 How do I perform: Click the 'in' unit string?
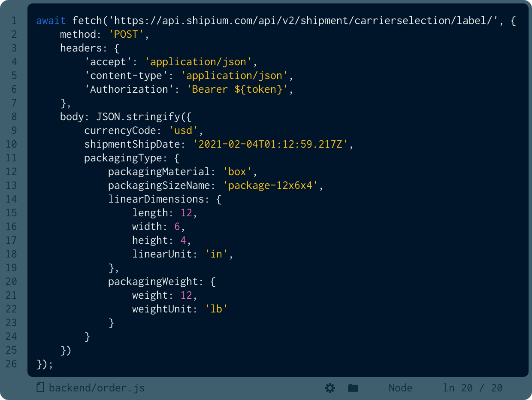click(216, 254)
